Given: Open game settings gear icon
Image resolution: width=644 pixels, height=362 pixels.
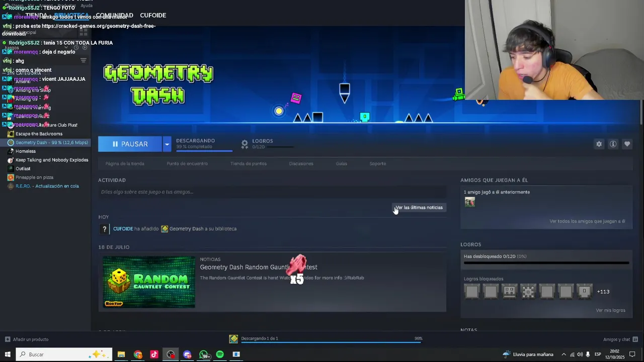Looking at the screenshot, I should [x=599, y=144].
